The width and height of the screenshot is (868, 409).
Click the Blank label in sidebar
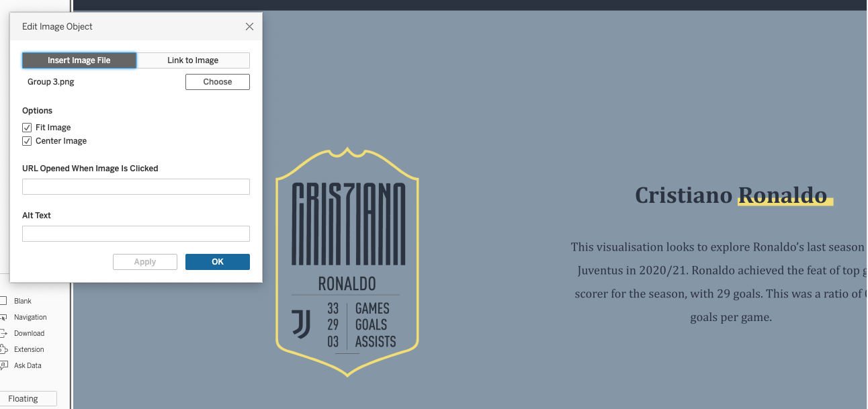point(23,301)
